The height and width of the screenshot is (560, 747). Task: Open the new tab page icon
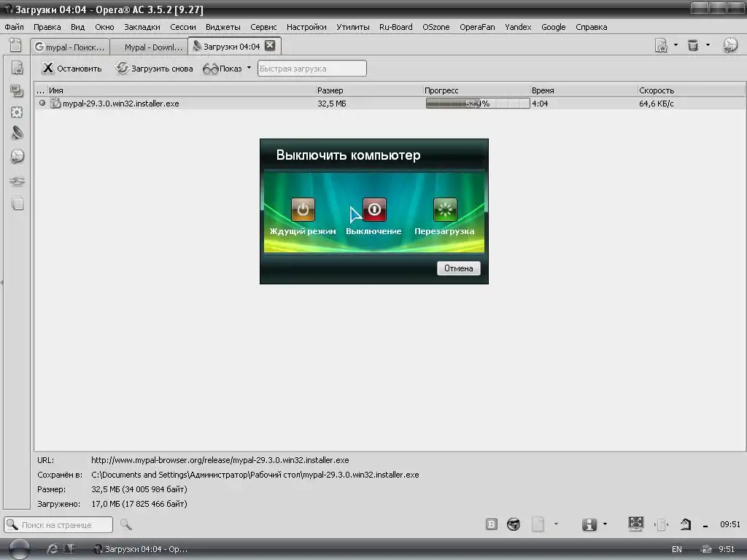[15, 44]
